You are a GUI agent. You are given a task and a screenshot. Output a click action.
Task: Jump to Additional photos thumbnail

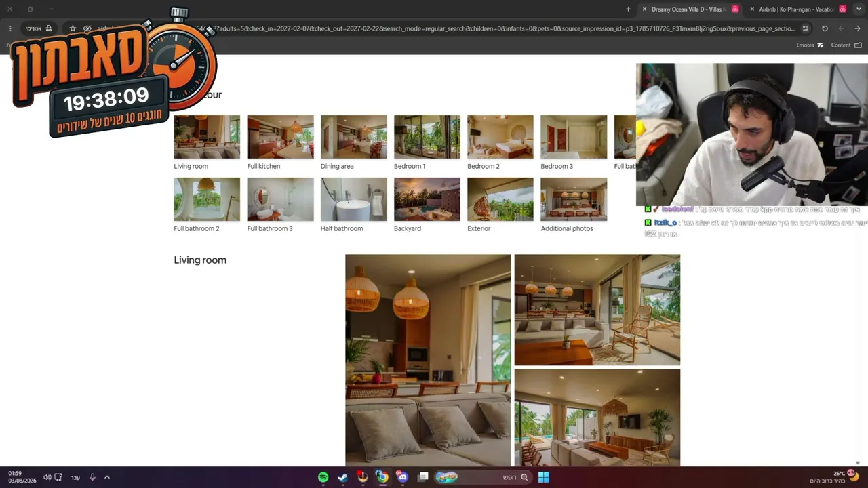(x=574, y=199)
